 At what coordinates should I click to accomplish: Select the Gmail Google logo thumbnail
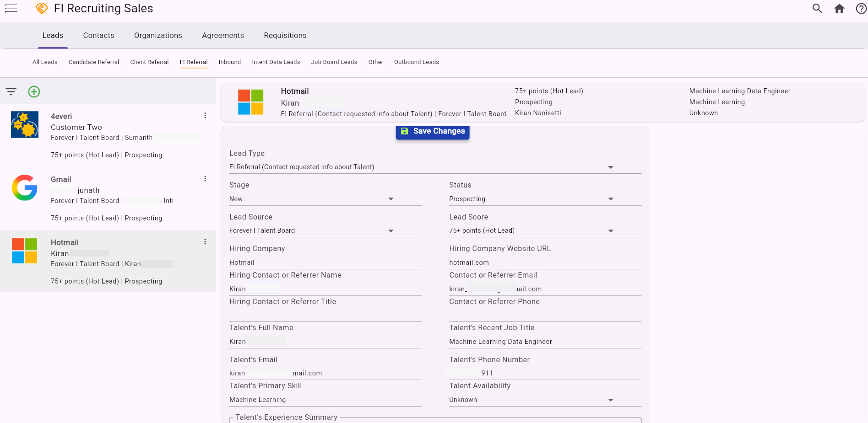[25, 187]
